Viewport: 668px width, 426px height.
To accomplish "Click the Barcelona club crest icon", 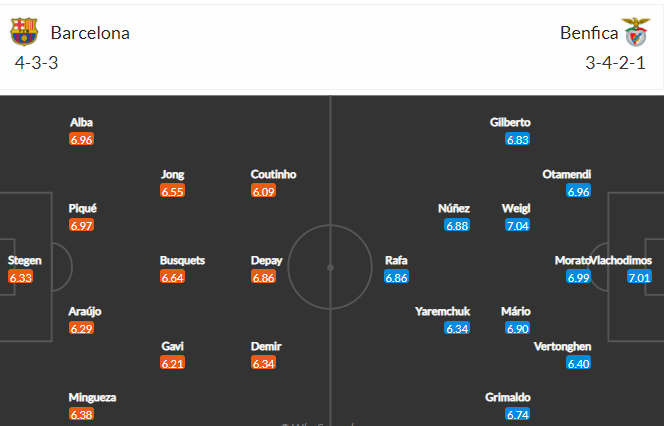I will [x=24, y=32].
